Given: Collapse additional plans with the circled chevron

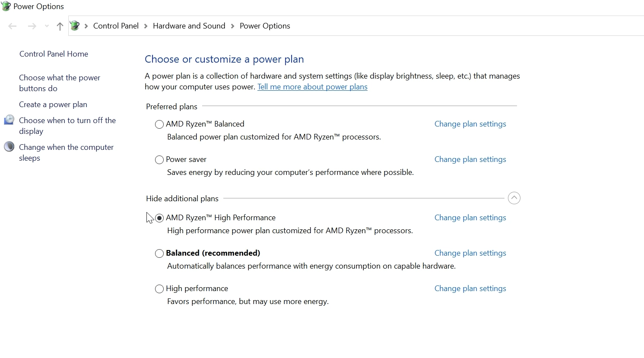Looking at the screenshot, I should [x=514, y=198].
